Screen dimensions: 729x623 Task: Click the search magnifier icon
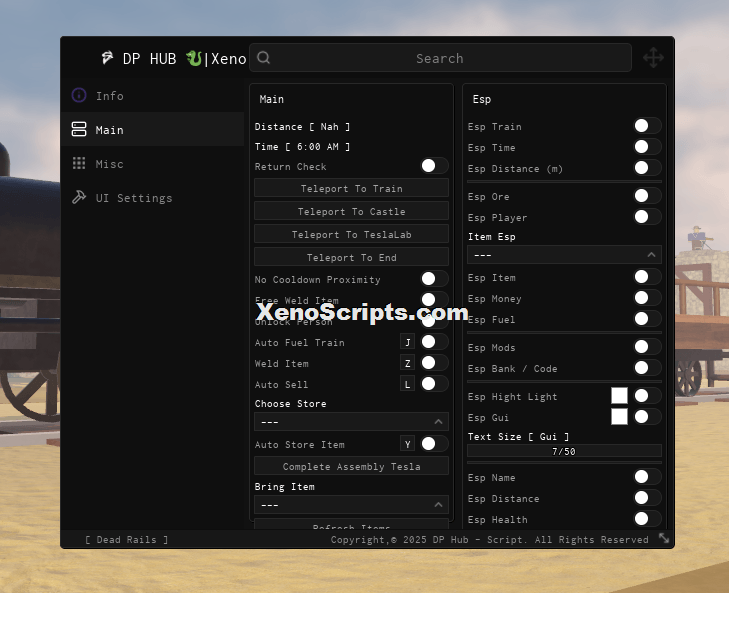point(264,58)
